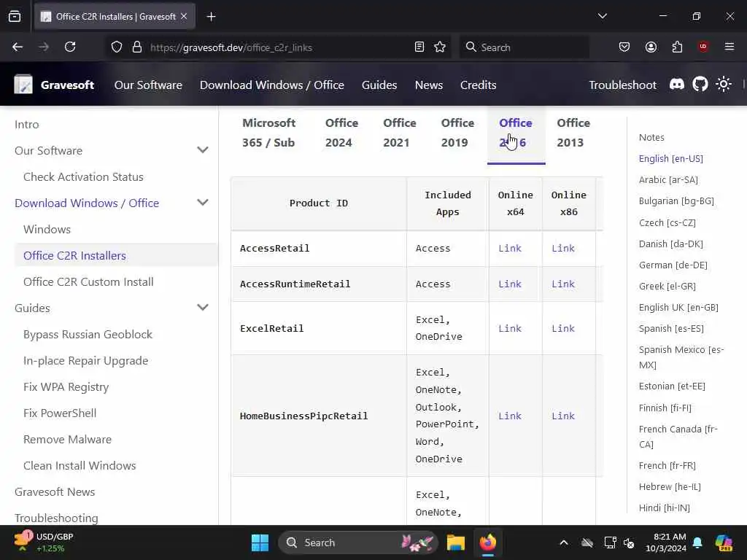Click AccessRetail Online x86 Link

point(563,248)
